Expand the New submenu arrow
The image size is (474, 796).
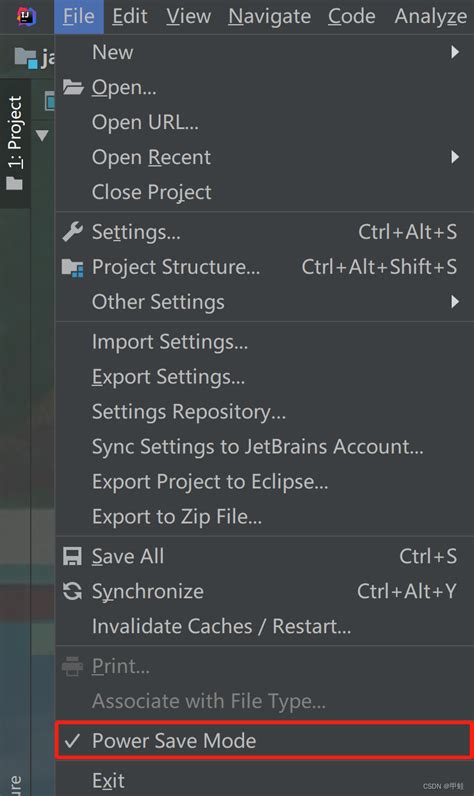coord(455,52)
